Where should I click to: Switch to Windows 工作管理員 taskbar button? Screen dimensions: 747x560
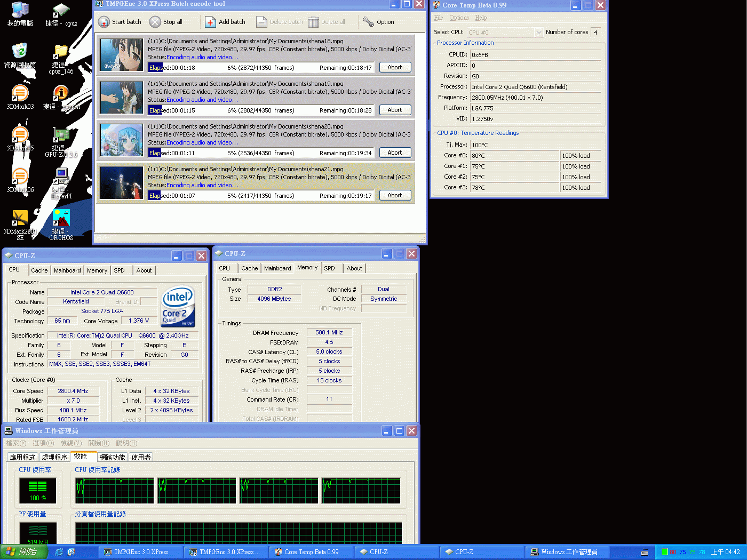[x=568, y=552]
